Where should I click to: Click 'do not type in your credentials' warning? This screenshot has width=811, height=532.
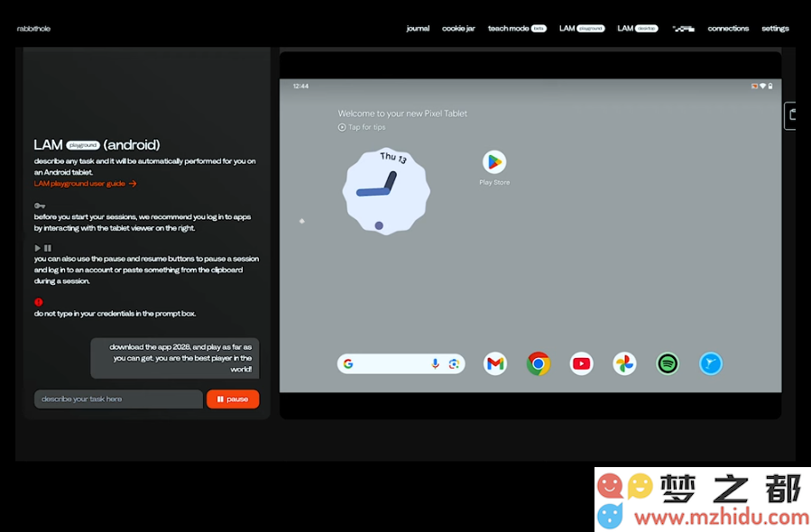(x=115, y=314)
